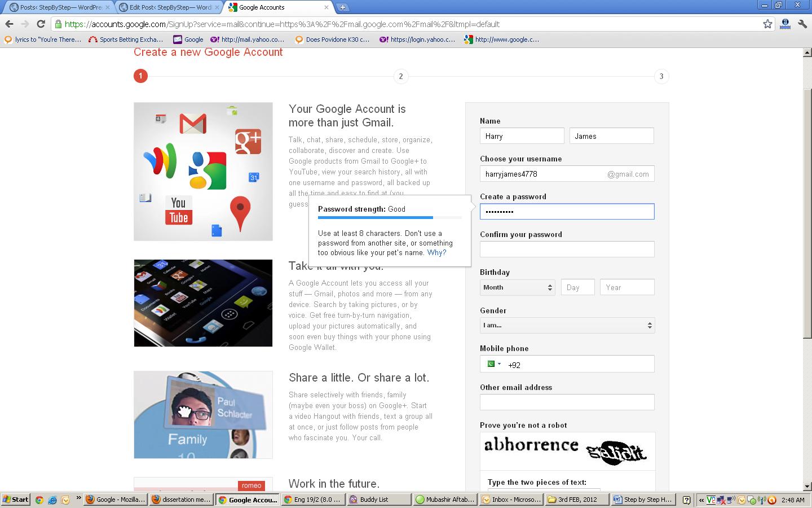Expand the Gender 'I am...' dropdown
Screen dimensions: 812x508
pos(567,325)
